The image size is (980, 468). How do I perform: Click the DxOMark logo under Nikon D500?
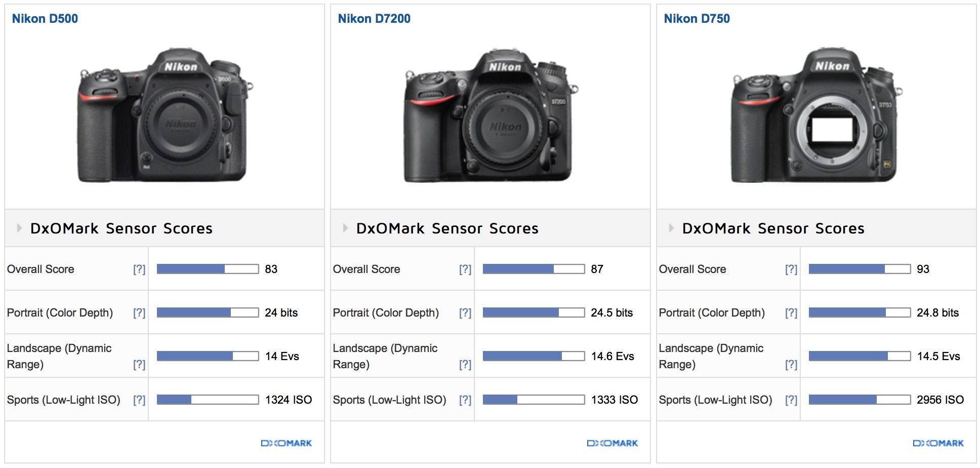click(287, 443)
